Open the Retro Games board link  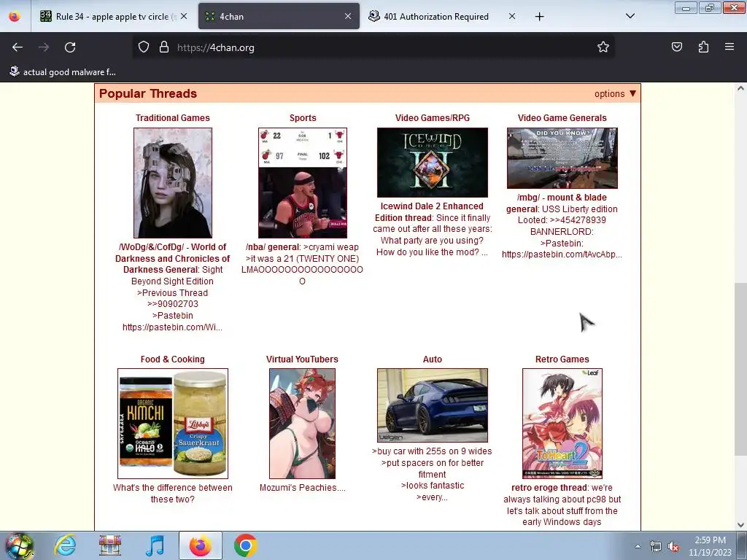coord(562,359)
